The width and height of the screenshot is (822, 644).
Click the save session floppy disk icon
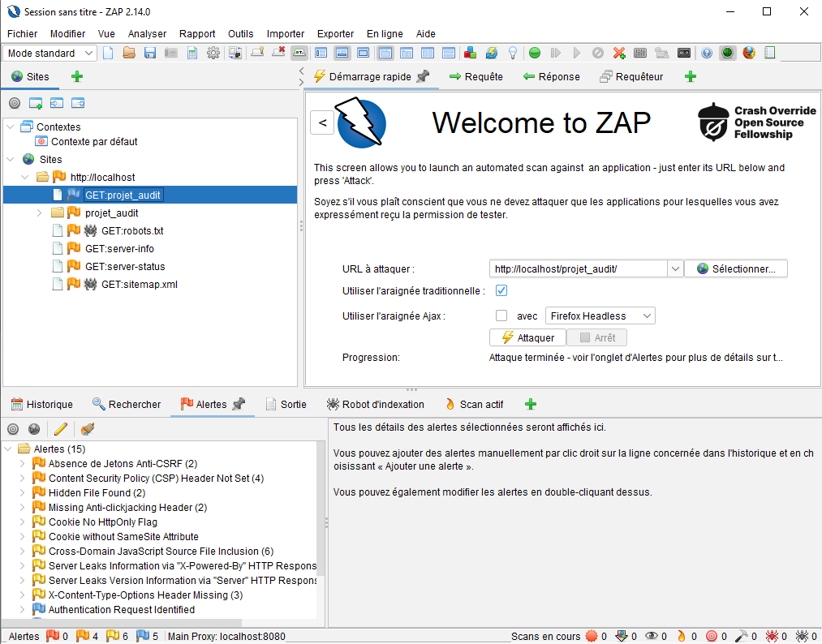click(150, 54)
